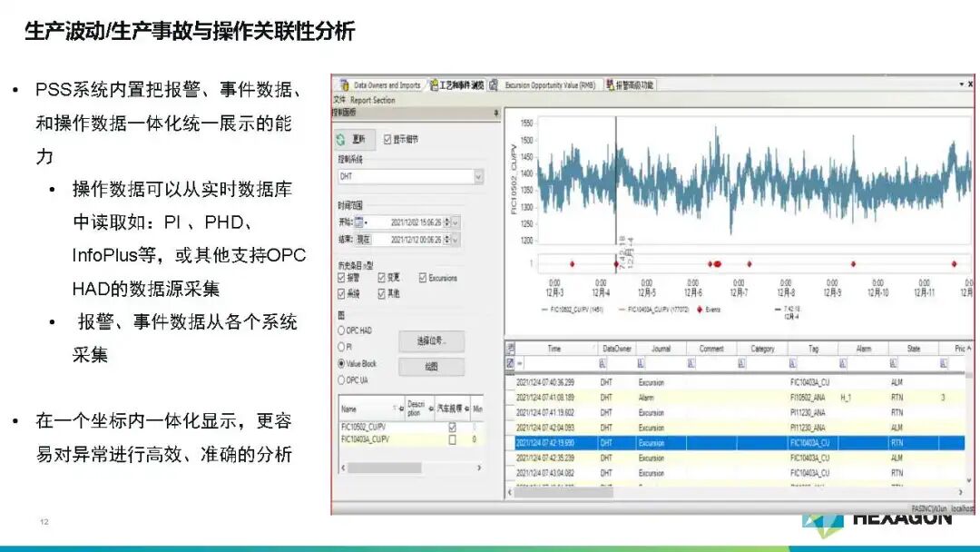Image resolution: width=980 pixels, height=552 pixels.
Task: Click the pin icon on control panel header
Action: [x=496, y=113]
